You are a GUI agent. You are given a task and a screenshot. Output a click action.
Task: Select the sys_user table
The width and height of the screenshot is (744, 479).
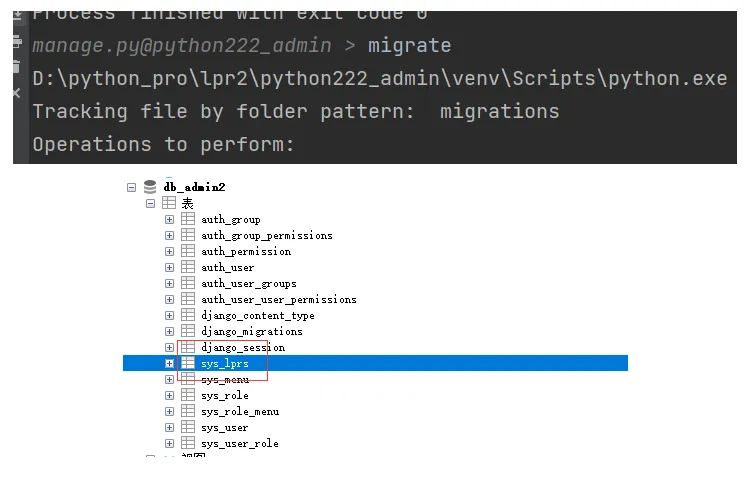point(225,427)
